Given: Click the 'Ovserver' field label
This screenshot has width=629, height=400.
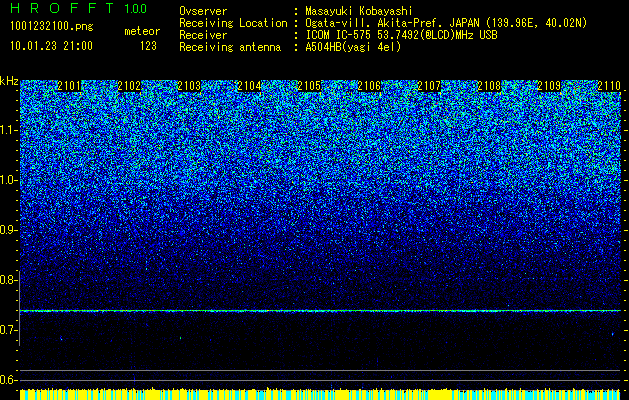Looking at the screenshot, I should (203, 11).
